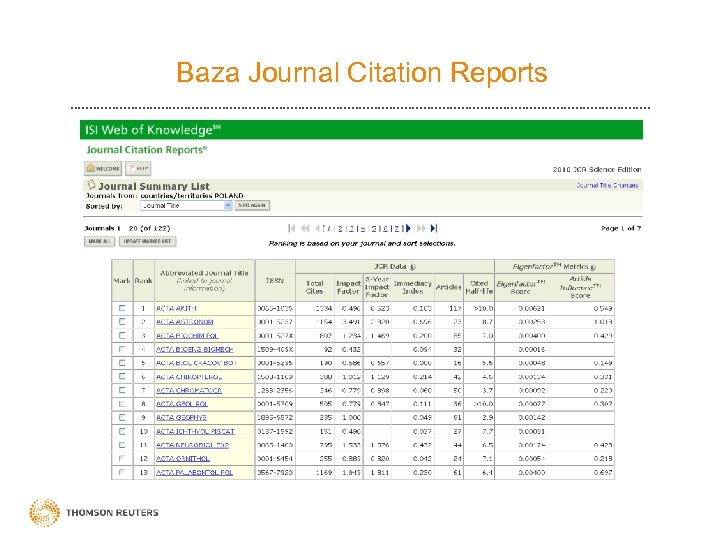Mark checkbox for ACTA PALAEONTOL POL
This screenshot has width=720, height=540.
coord(122,472)
